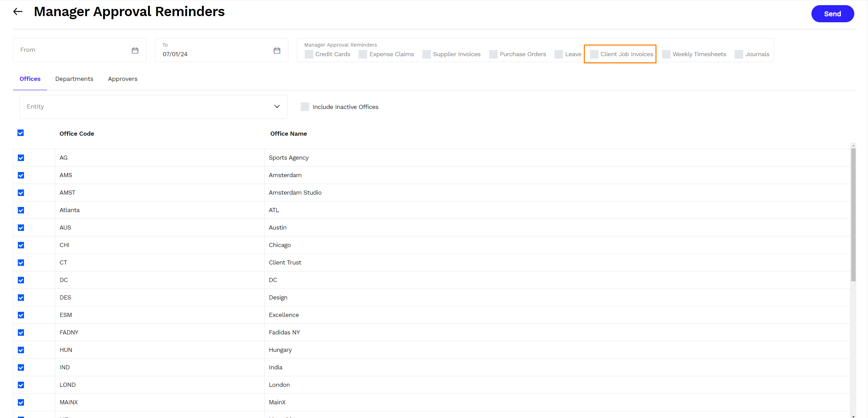Expand the Entity dropdown
Screen dimensions: 868x418
pos(154,107)
